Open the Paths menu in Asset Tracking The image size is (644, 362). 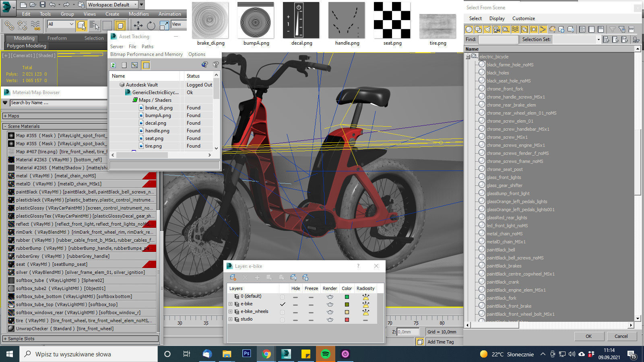click(x=147, y=47)
